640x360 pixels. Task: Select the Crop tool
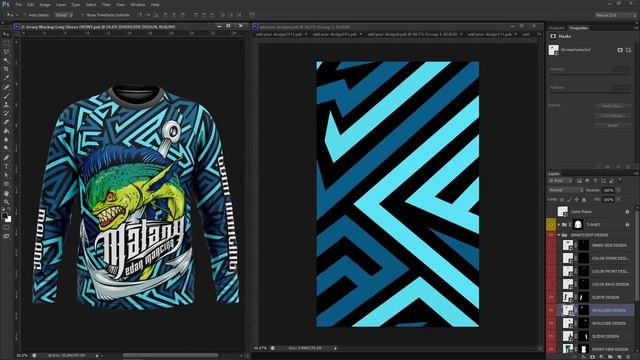point(6,69)
